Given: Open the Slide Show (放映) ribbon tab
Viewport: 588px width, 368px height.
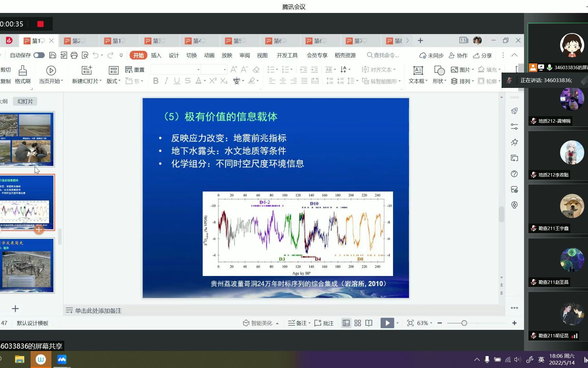Looking at the screenshot, I should coord(227,55).
